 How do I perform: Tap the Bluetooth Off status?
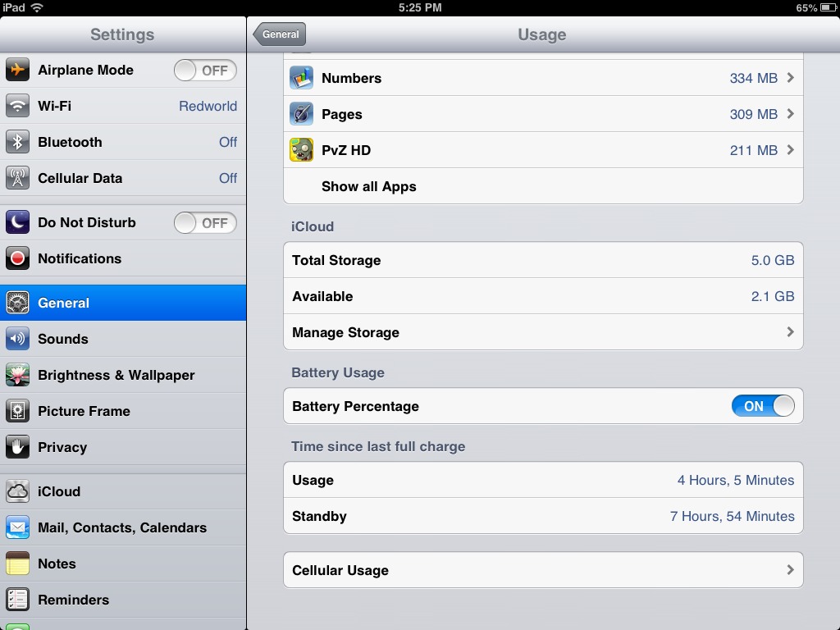click(x=228, y=142)
